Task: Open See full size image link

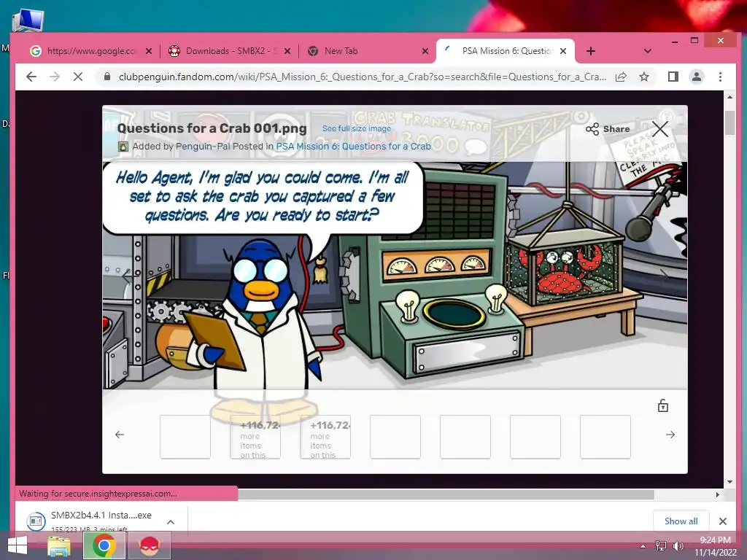Action: (x=356, y=128)
